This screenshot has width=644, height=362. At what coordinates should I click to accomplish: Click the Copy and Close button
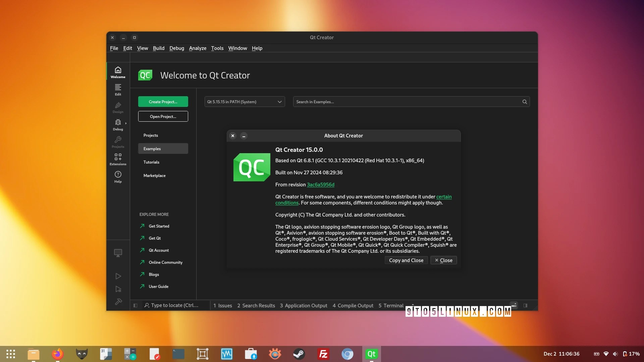click(406, 260)
